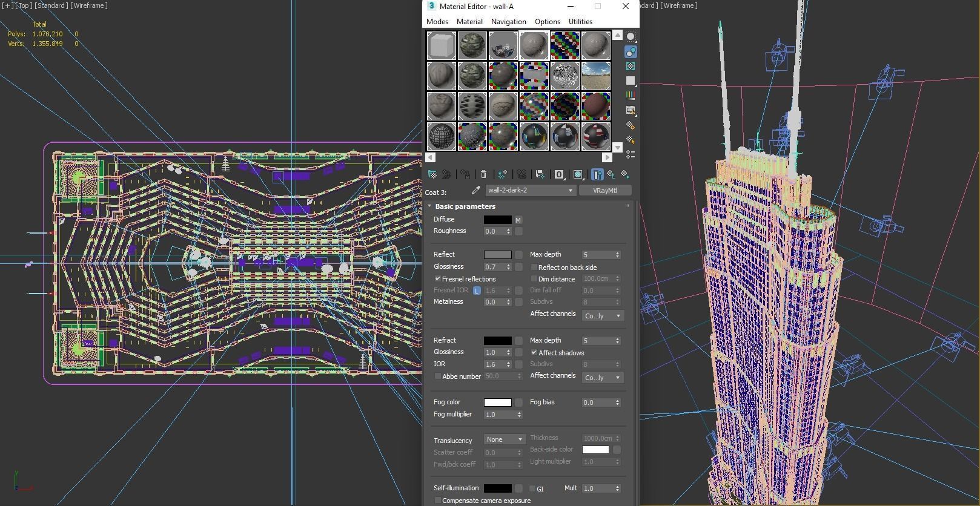The image size is (980, 506).
Task: Click Roughness value spinner arrows
Action: click(508, 231)
